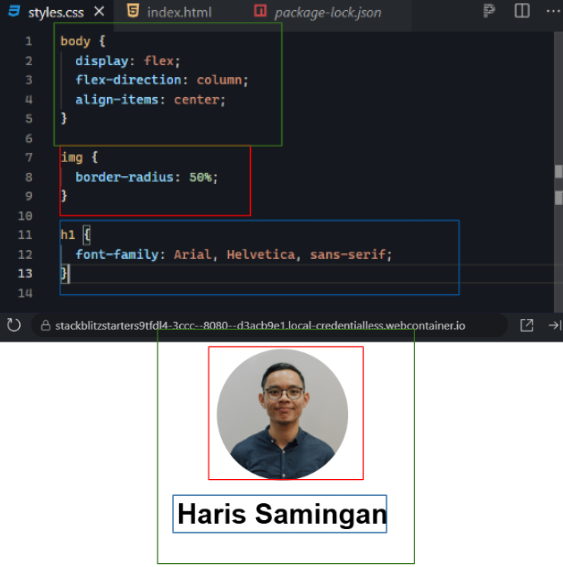Reload the preview with the refresh icon
563x567 pixels.
(14, 325)
